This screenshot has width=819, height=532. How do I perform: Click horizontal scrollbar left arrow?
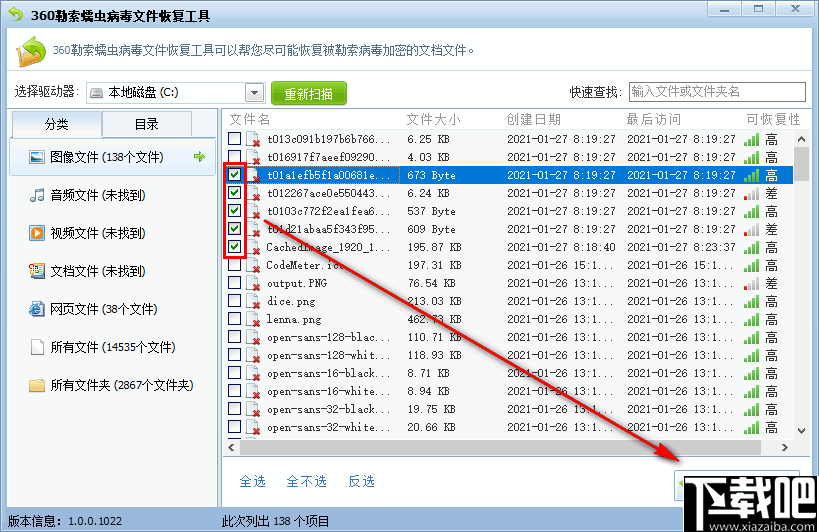click(231, 447)
